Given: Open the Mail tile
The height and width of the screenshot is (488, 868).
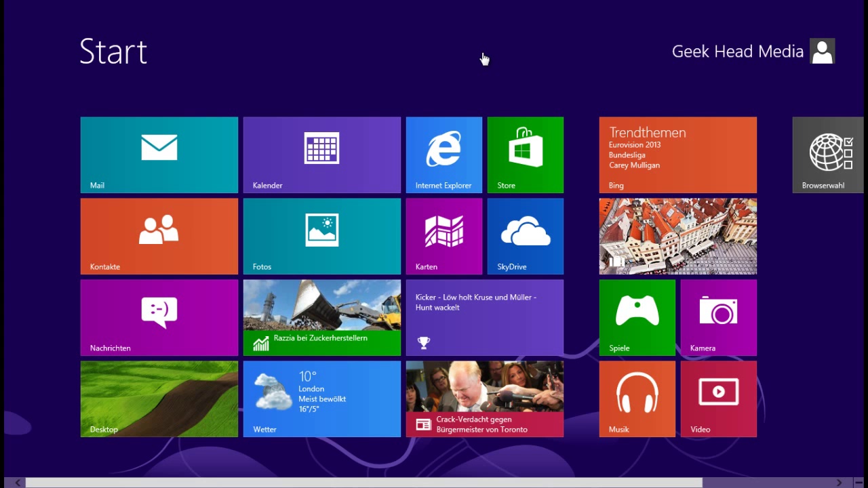Looking at the screenshot, I should (x=159, y=155).
